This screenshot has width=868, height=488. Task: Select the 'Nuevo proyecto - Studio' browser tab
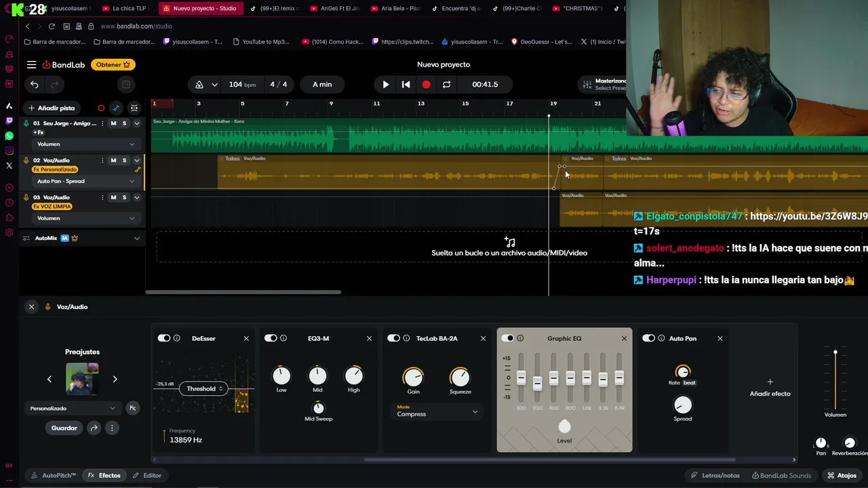(199, 8)
